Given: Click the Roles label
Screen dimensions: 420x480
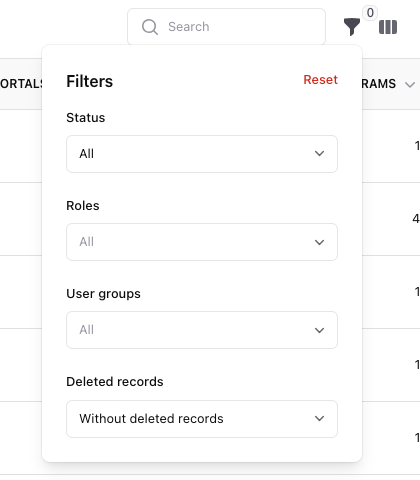Looking at the screenshot, I should 83,206.
